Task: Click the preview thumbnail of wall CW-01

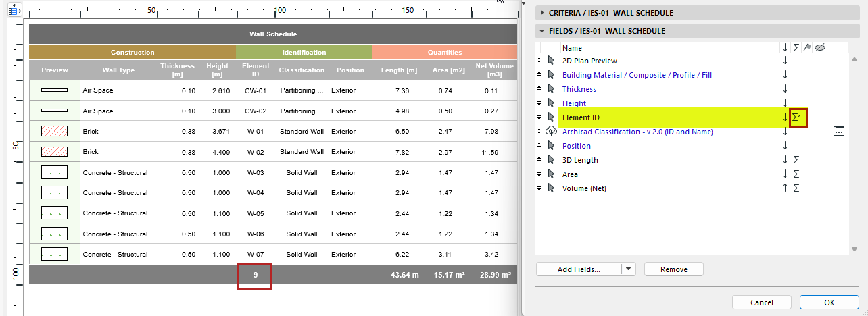Action: point(54,90)
